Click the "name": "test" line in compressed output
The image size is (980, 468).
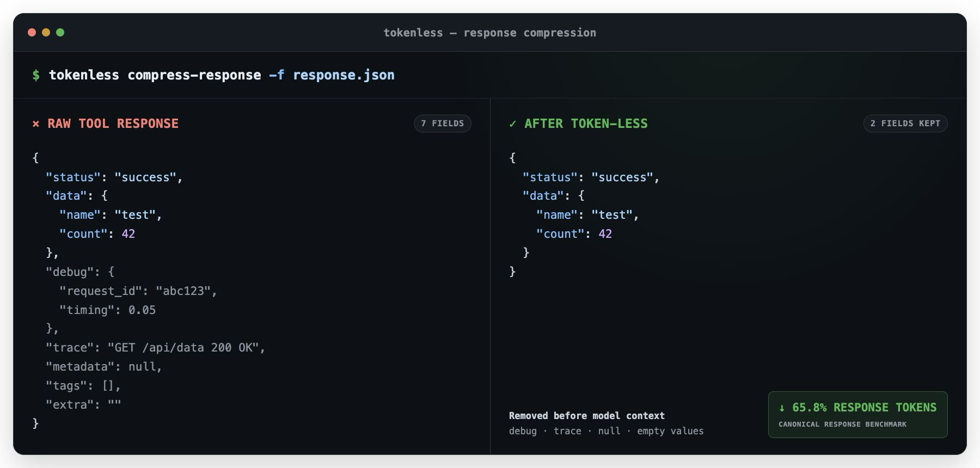click(587, 215)
